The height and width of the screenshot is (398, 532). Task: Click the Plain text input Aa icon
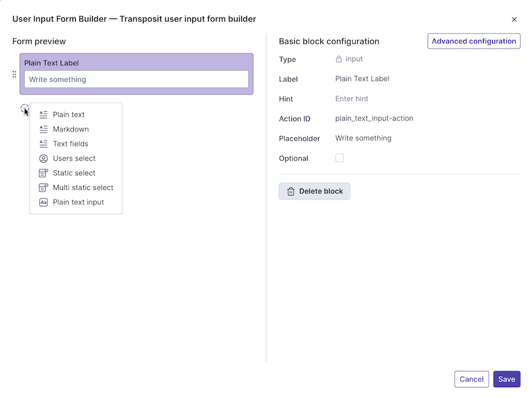pyautogui.click(x=43, y=202)
